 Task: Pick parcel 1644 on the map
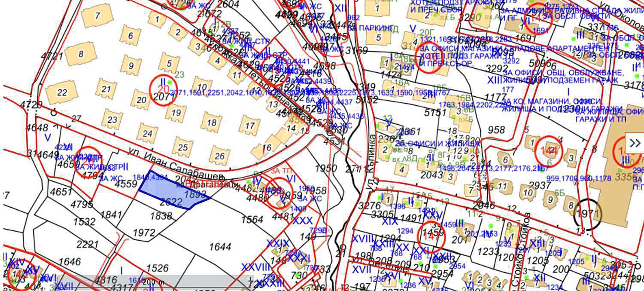[220, 247]
